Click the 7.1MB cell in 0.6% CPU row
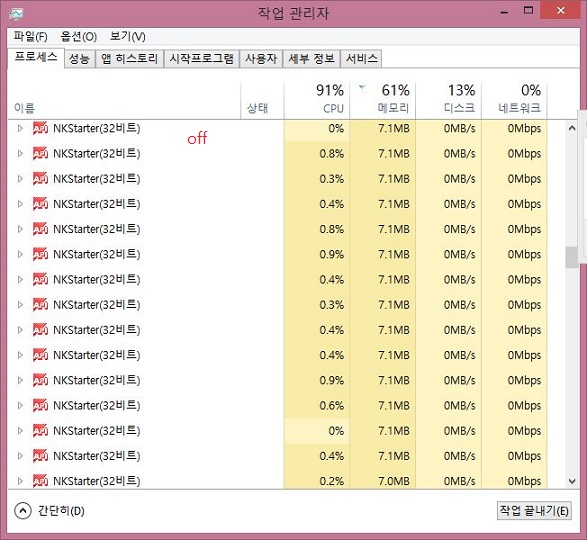Image resolution: width=587 pixels, height=540 pixels. click(383, 406)
